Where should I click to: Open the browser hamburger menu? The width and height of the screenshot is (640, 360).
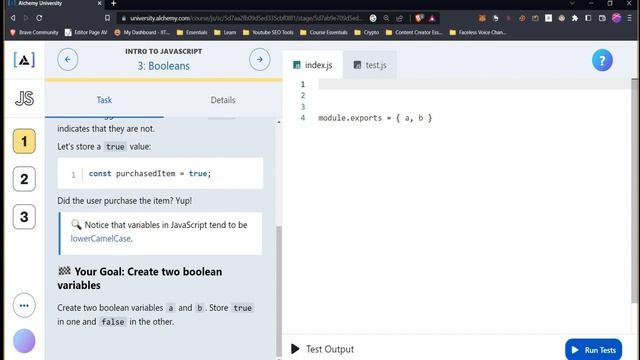coord(630,18)
